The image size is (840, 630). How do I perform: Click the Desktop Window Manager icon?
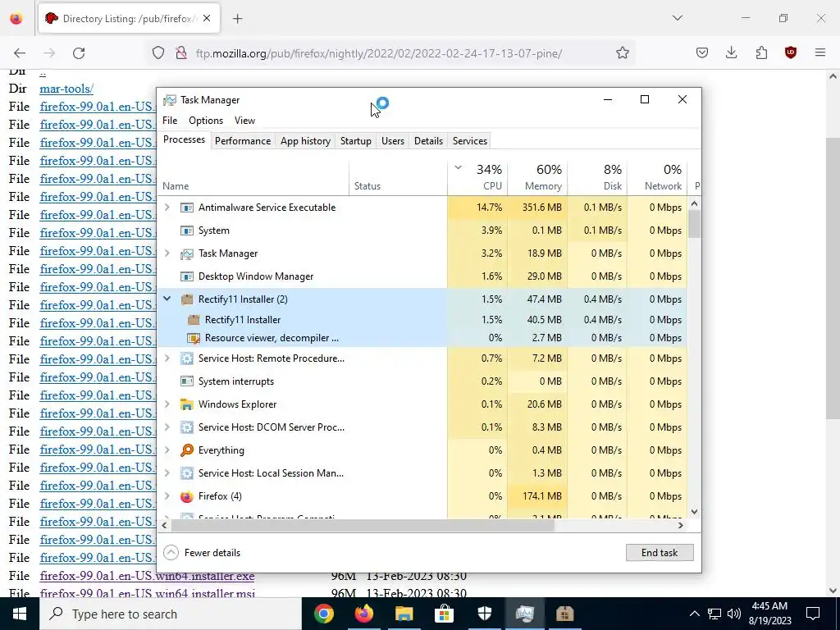coord(186,276)
